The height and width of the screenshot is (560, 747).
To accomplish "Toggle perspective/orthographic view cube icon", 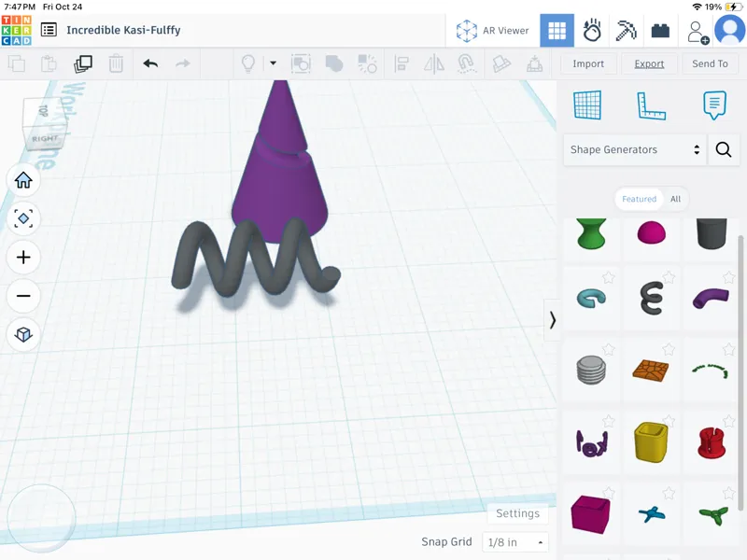I will [x=23, y=334].
